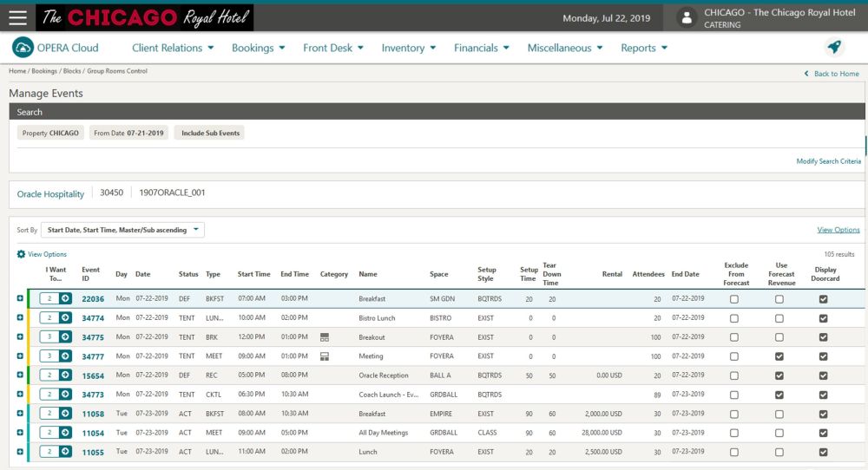Toggle Use Forecast Revenue for Oracle Reception
Viewport: 868px width, 470px height.
coord(779,376)
